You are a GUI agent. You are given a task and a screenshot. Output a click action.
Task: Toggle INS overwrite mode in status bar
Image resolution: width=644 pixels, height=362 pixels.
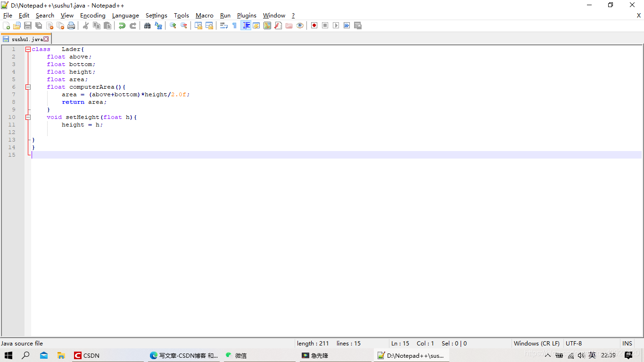[x=627, y=344]
